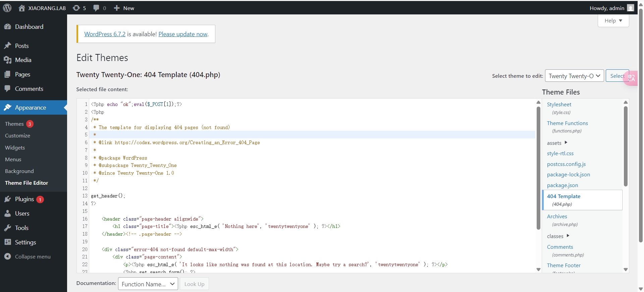644x292 pixels.
Task: Open Theme File Editor submenu item
Action: coord(26,183)
